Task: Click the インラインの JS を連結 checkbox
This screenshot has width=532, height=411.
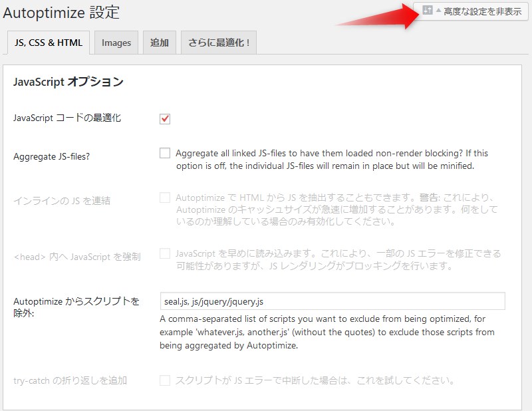Action: [164, 198]
